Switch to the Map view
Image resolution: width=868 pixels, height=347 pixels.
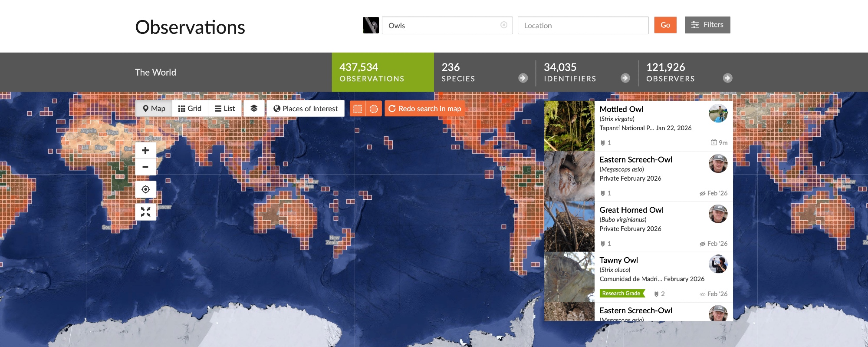[154, 109]
